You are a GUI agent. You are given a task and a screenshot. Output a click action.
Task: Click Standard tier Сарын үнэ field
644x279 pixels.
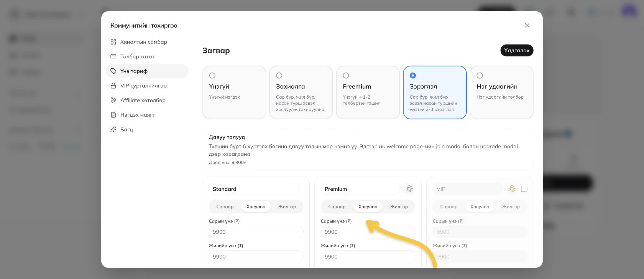click(x=256, y=232)
